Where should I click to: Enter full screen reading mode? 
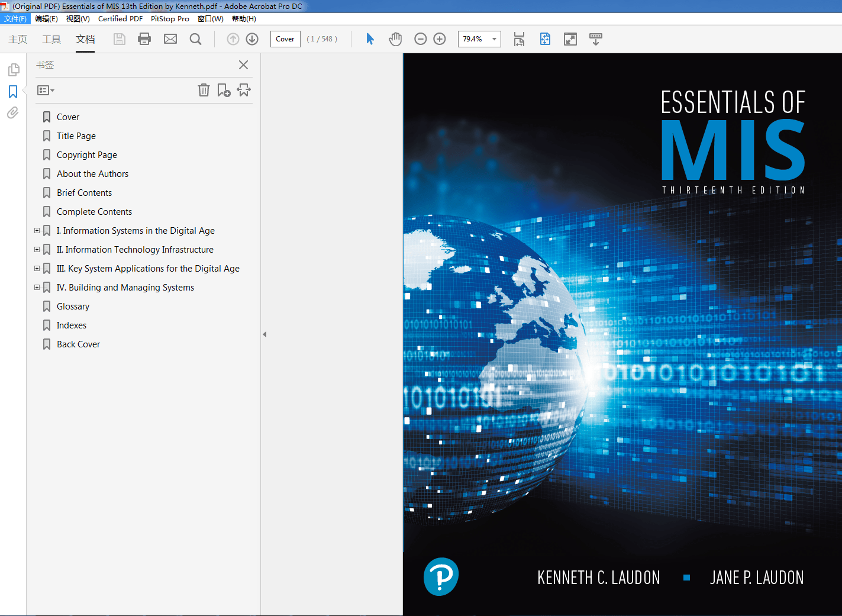coord(570,38)
